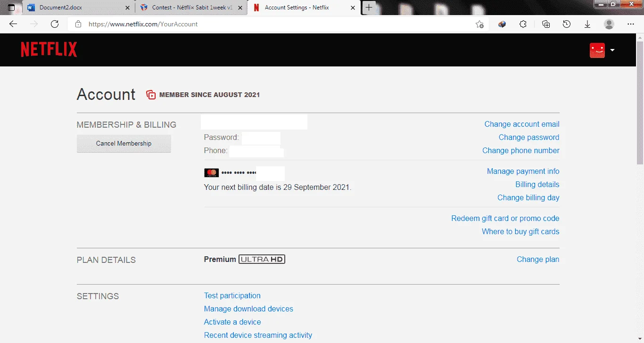This screenshot has height=343, width=644.
Task: Click the MEMBERSHIP & BILLING heading
Action: point(126,125)
